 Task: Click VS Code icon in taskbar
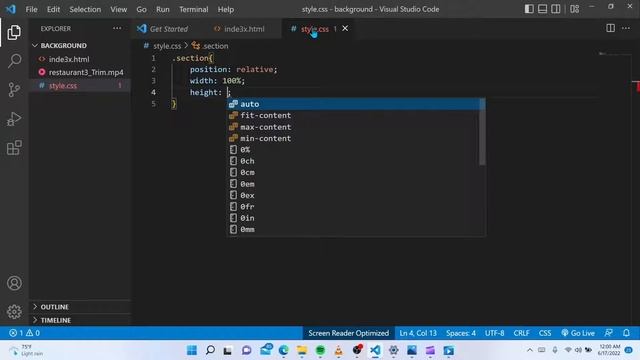(x=375, y=350)
